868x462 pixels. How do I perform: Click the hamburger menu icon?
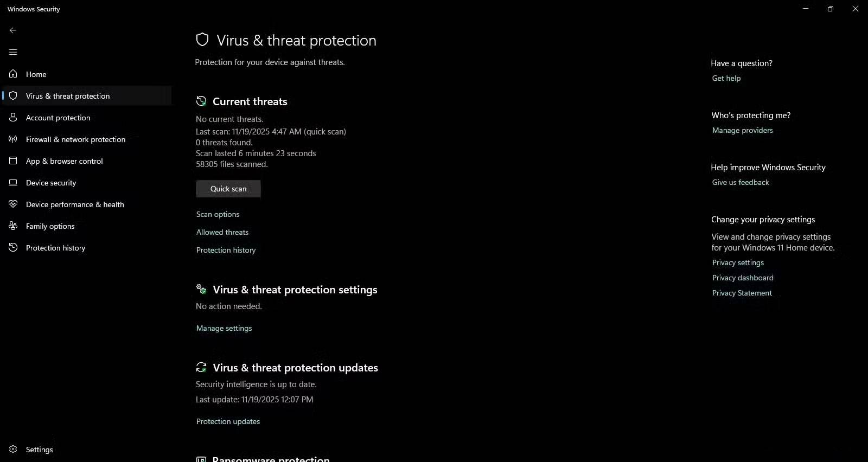coord(13,52)
